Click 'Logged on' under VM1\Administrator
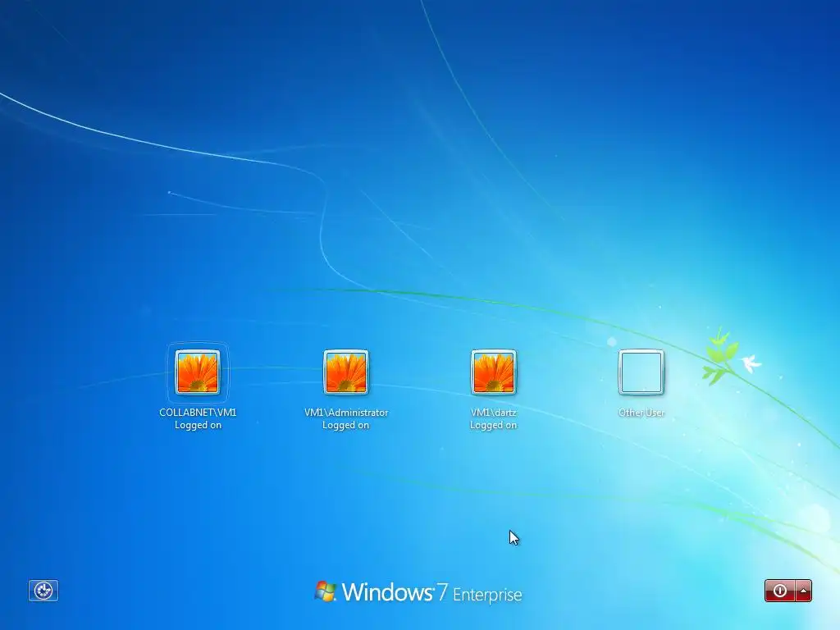This screenshot has height=630, width=840. click(345, 426)
